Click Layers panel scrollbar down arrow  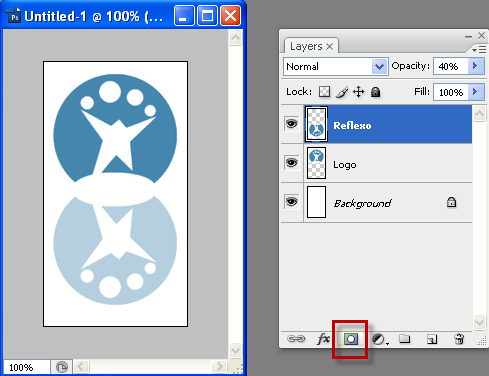point(479,322)
